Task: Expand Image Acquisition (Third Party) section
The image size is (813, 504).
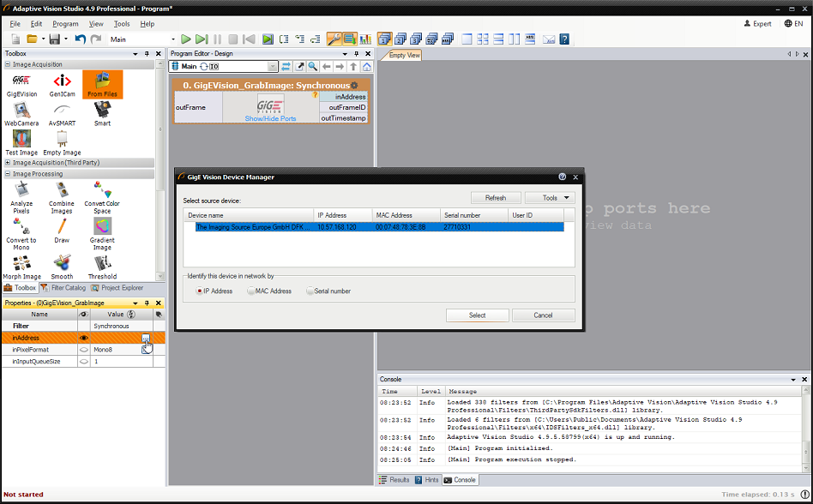Action: [8, 163]
